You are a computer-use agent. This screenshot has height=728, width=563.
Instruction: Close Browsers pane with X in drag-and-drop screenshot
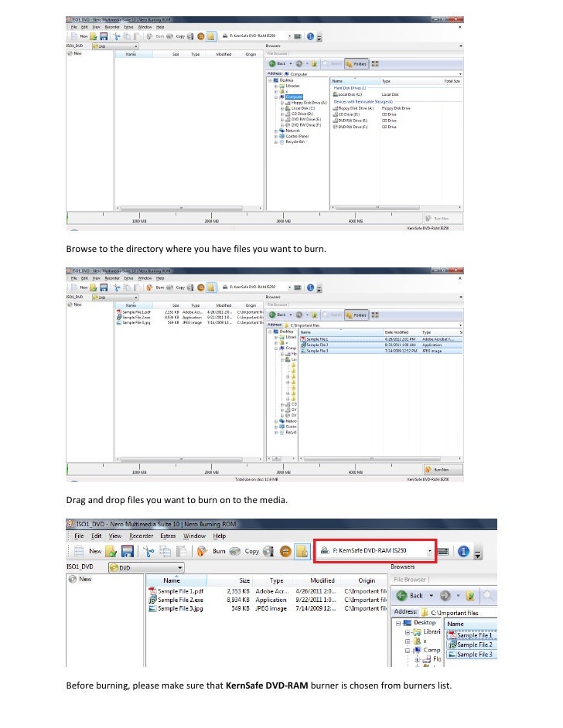click(460, 297)
